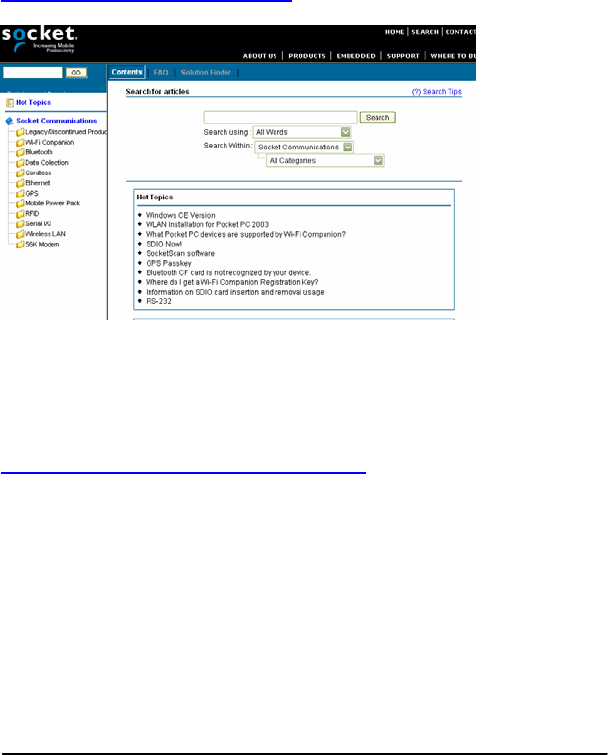Open the Search using All Words dropdown

302,132
